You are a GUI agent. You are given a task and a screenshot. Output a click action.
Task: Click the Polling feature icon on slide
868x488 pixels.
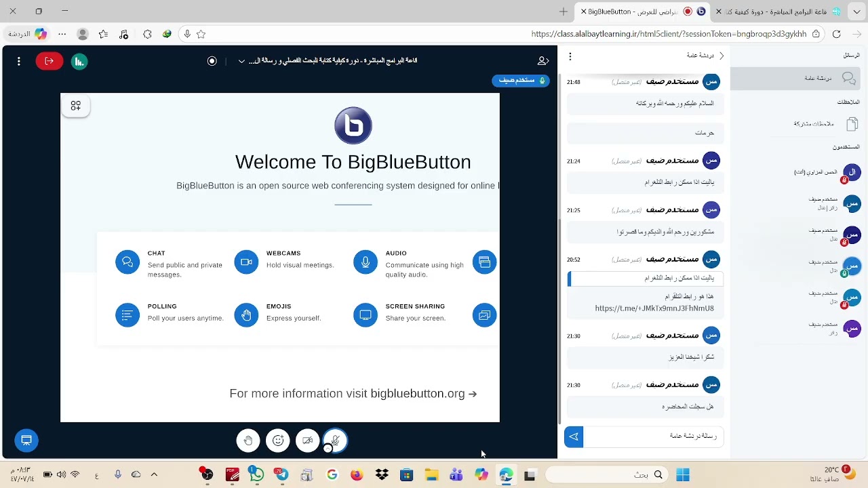click(x=127, y=315)
